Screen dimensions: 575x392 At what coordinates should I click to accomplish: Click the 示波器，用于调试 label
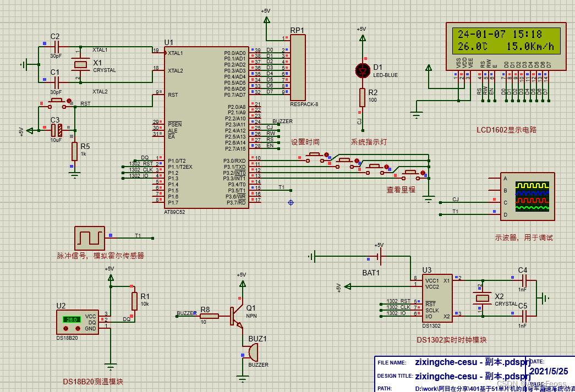524,238
